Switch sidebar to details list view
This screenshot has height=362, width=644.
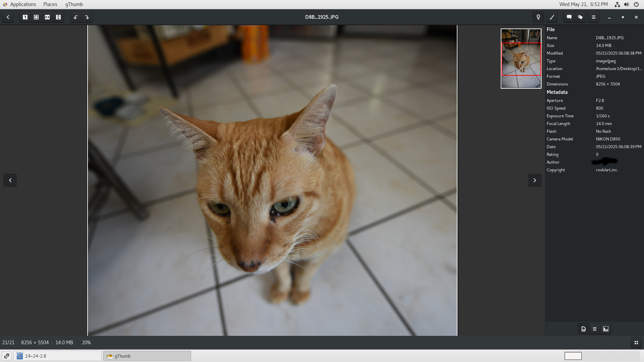[x=595, y=329]
